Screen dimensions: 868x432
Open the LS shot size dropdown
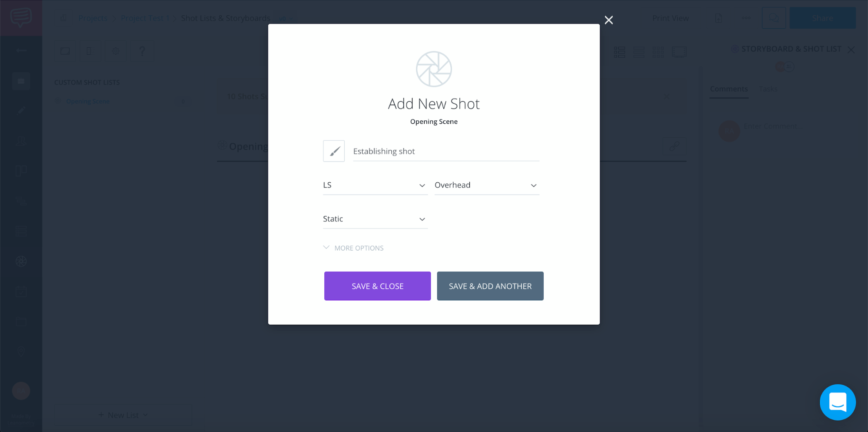[x=375, y=185]
